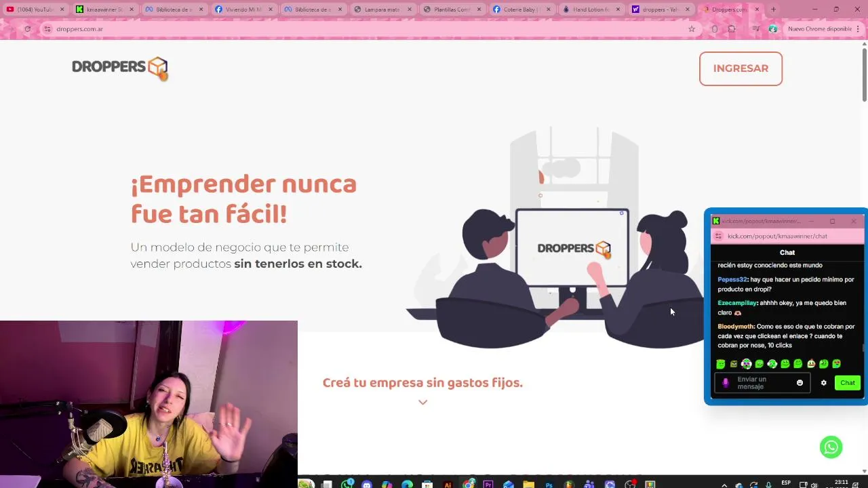868x488 pixels.
Task: Reload the droppers.com.ar page
Action: coord(27,29)
